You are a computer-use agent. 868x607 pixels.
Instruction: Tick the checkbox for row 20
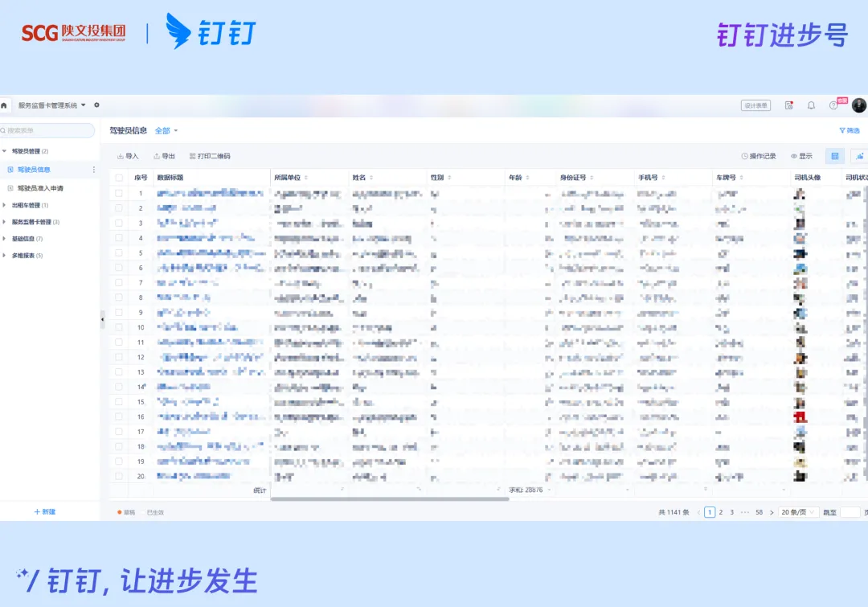coord(119,476)
